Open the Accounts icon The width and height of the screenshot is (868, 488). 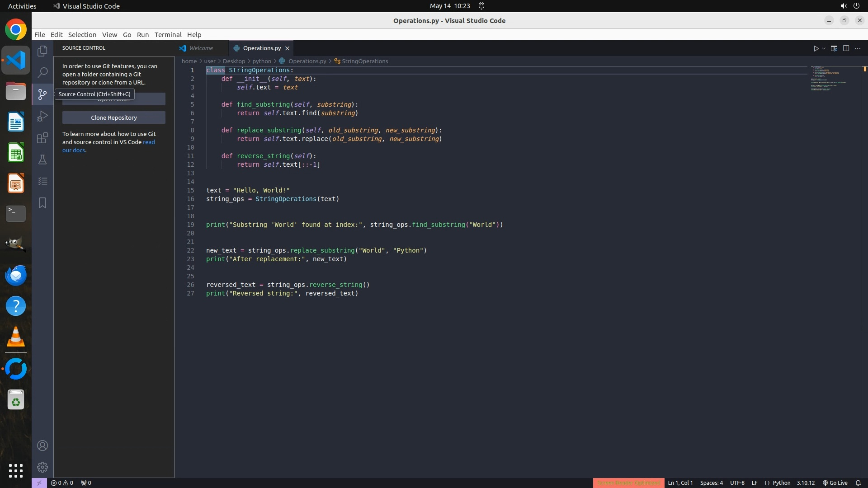click(x=42, y=446)
